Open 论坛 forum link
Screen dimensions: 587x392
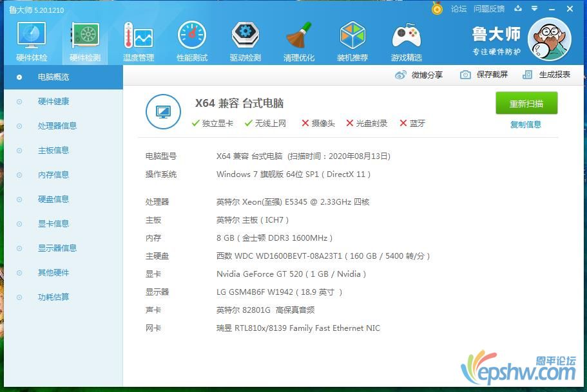coord(459,8)
